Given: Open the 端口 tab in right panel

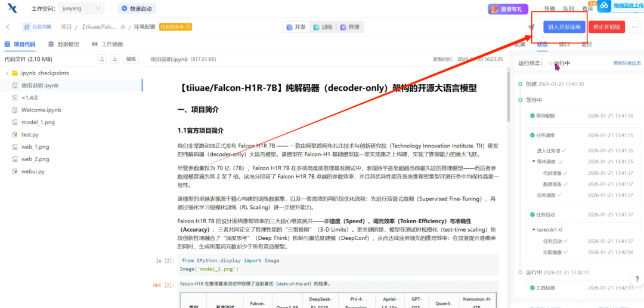Looking at the screenshot, I should tap(564, 44).
